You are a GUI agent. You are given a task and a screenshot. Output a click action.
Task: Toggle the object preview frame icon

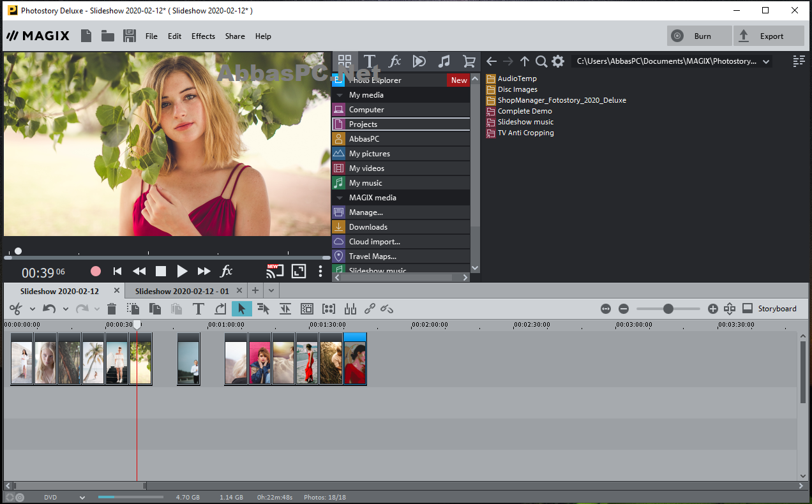pos(307,309)
